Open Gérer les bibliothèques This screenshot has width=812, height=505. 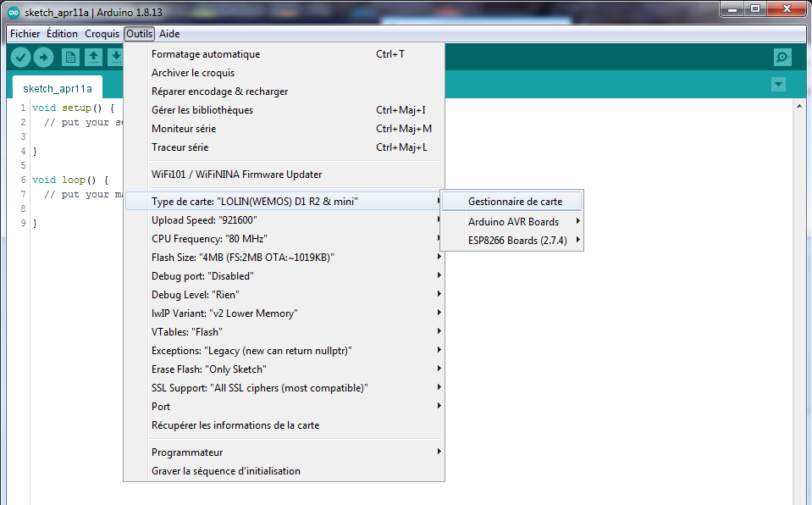tap(284, 110)
